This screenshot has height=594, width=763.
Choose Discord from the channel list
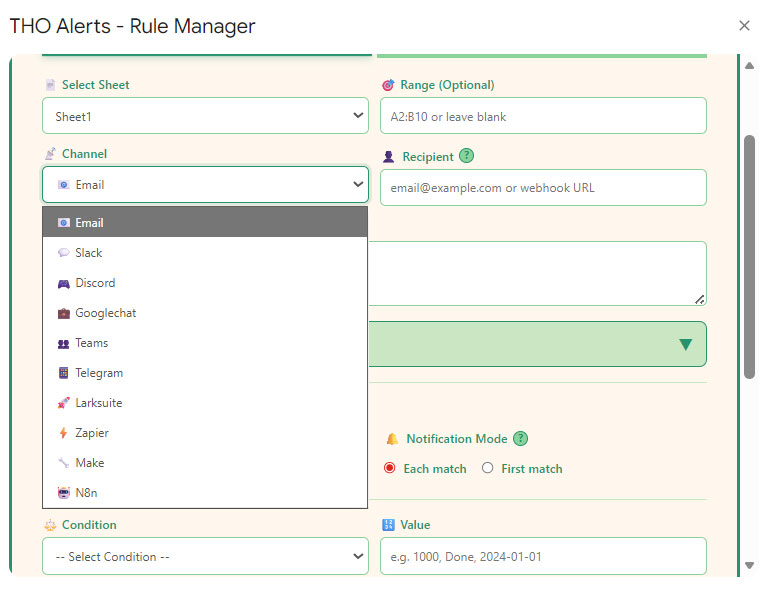click(205, 283)
